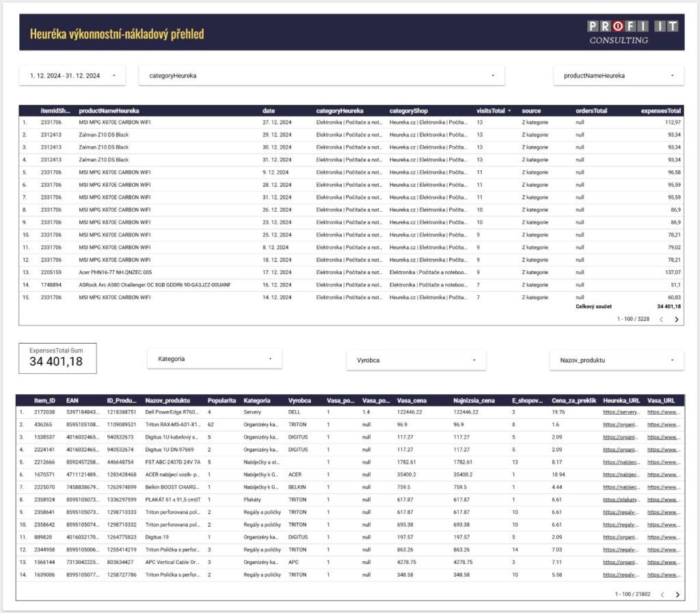This screenshot has width=700, height=613.
Task: Click the price cell 35400.2 in Vasa_cena
Action: (x=406, y=475)
